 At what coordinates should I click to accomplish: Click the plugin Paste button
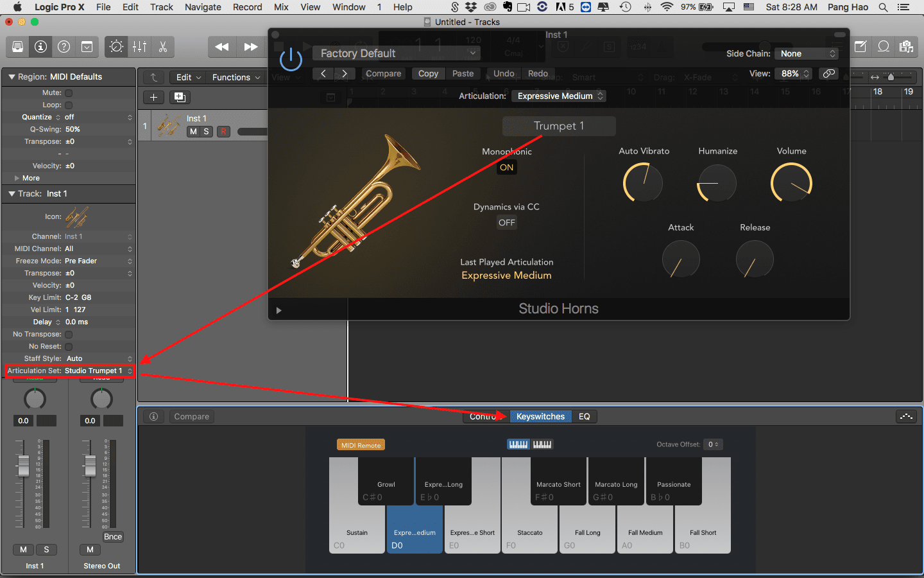click(463, 73)
